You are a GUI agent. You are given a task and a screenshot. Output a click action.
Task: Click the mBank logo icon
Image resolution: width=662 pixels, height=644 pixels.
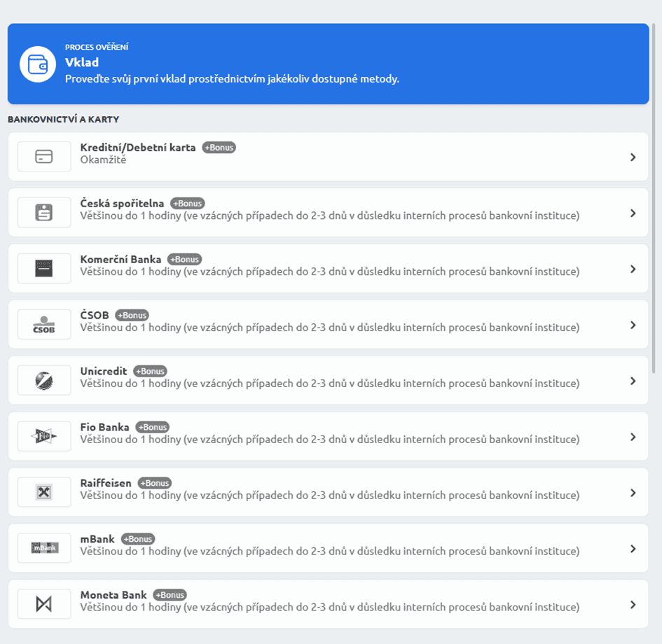coord(44,548)
